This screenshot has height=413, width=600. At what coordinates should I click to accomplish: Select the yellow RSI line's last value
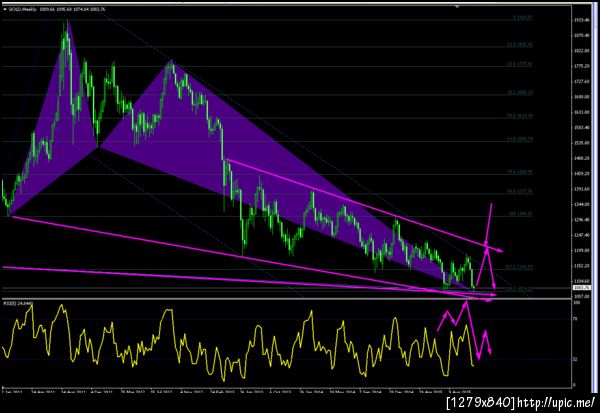tap(473, 366)
